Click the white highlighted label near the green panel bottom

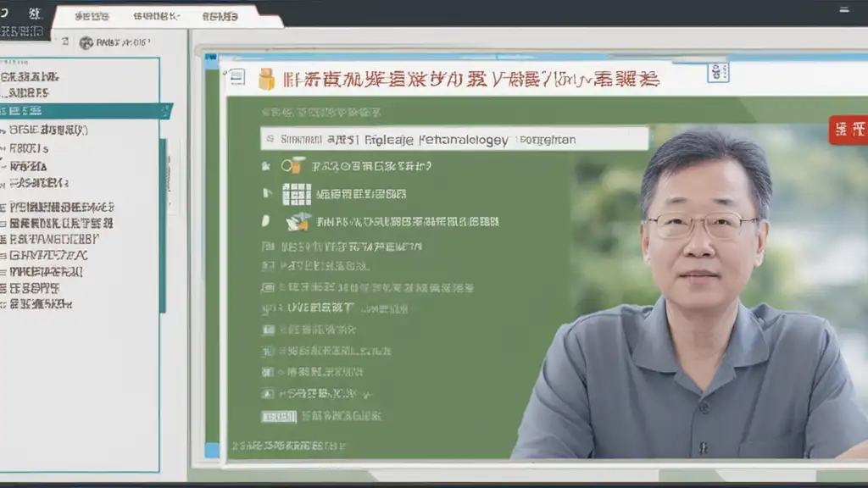pos(278,417)
